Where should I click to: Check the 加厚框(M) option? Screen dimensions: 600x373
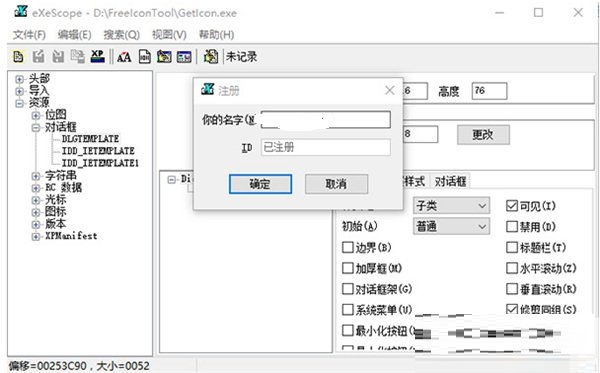coord(347,268)
